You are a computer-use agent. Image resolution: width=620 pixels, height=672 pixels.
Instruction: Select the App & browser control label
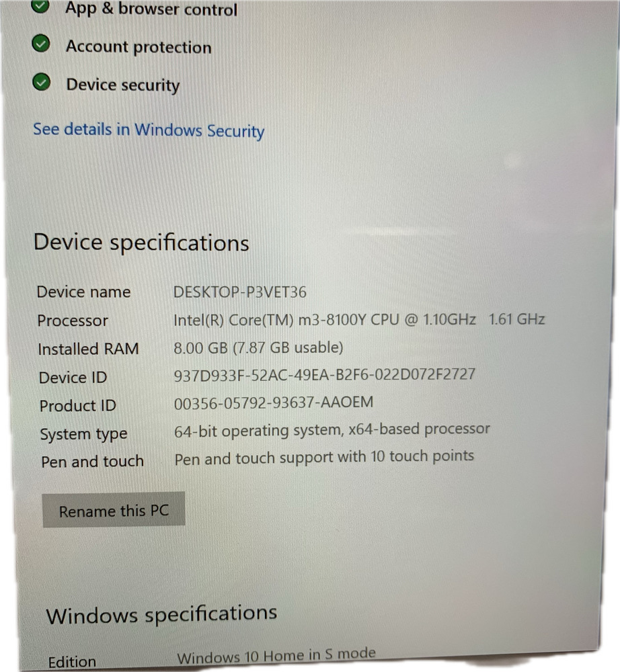[151, 9]
